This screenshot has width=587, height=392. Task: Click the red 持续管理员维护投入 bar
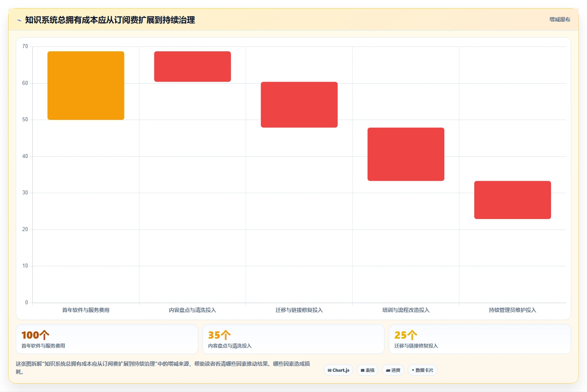coord(512,200)
